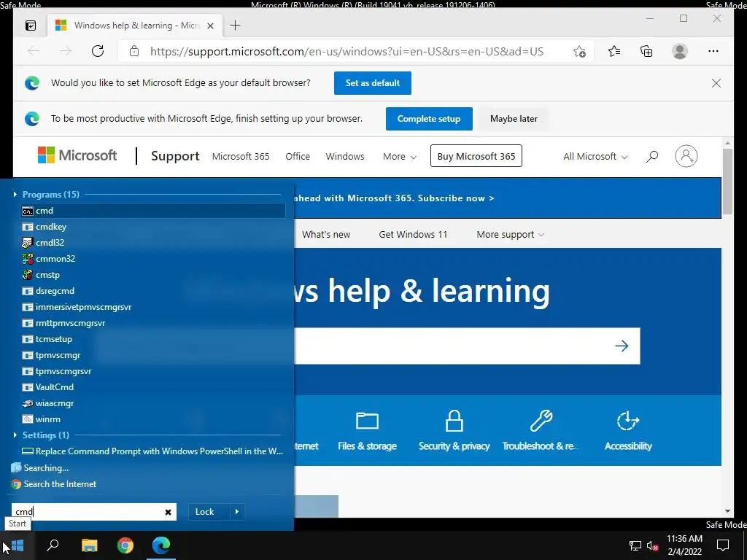747x560 pixels.
Task: Click Search the Internet entry
Action: pos(53,484)
